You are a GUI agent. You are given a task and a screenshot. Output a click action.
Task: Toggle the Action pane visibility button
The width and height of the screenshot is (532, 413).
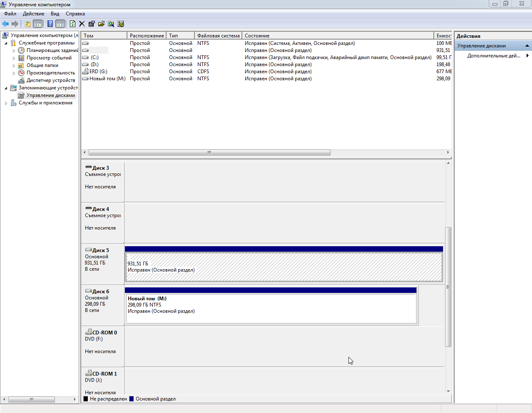point(60,24)
